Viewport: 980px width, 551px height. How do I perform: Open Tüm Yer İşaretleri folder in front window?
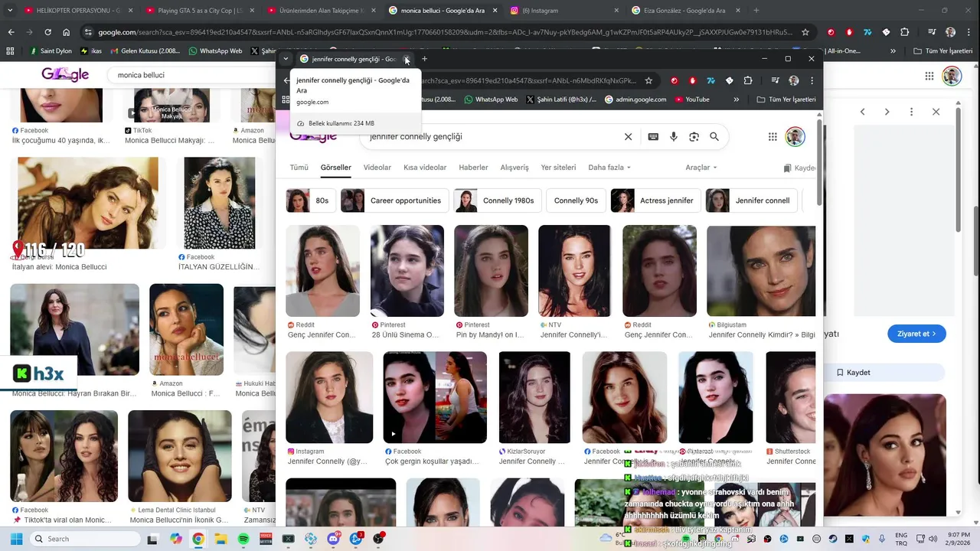(x=786, y=99)
